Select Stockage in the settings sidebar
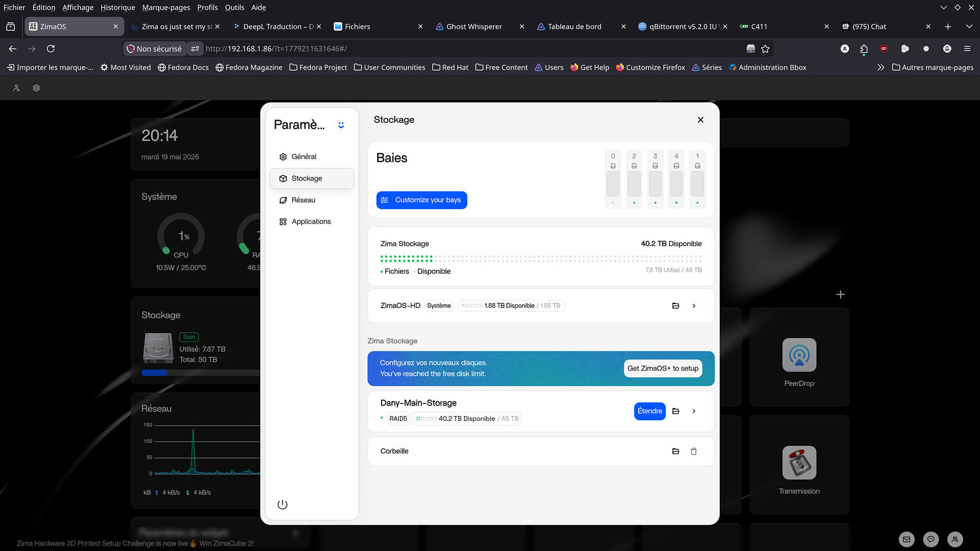The image size is (980, 551). [x=311, y=179]
